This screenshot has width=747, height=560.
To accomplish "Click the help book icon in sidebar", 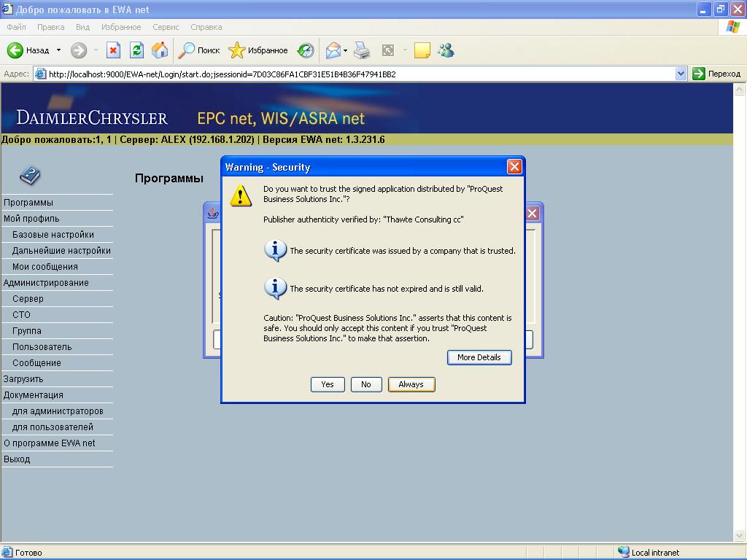I will point(30,176).
